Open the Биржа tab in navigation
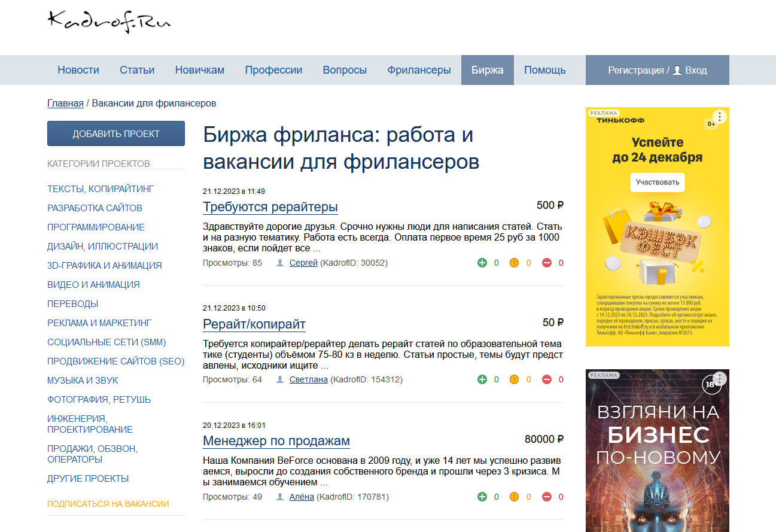The image size is (776, 532). tap(488, 70)
